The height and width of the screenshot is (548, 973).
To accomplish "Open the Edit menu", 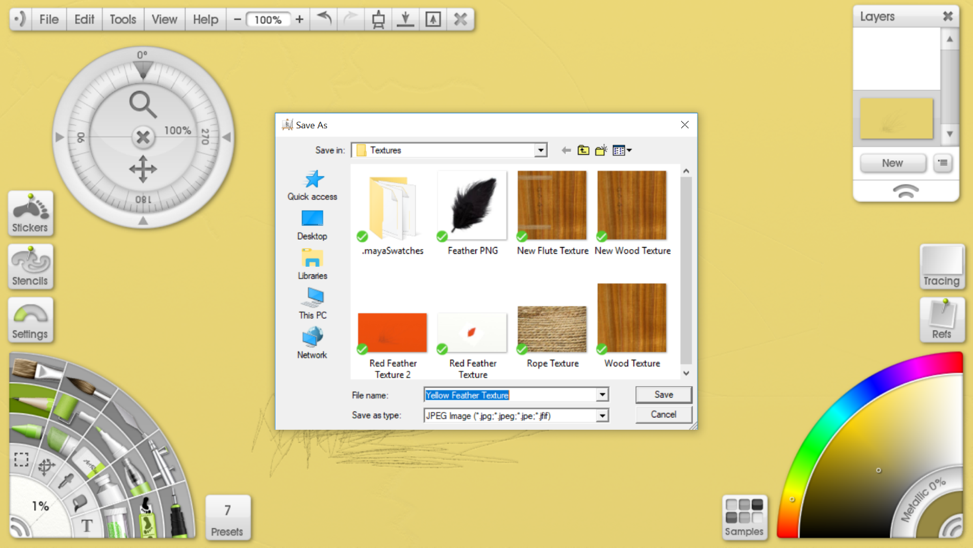I will (84, 19).
